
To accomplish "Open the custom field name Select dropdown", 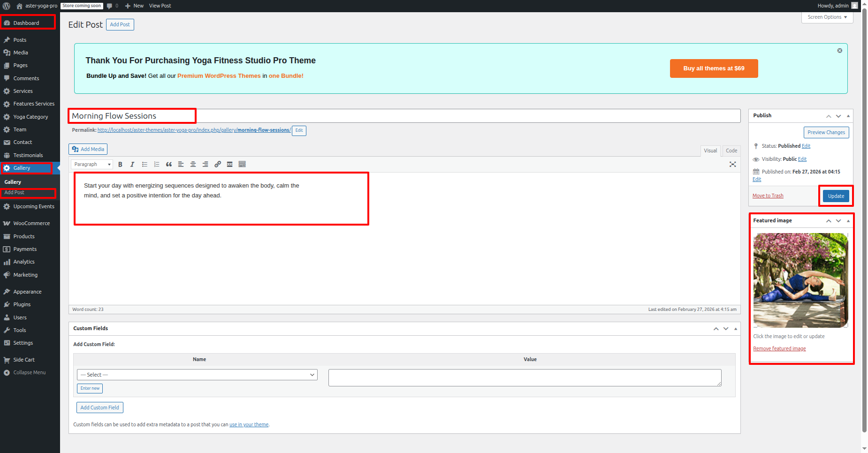I will (x=197, y=375).
